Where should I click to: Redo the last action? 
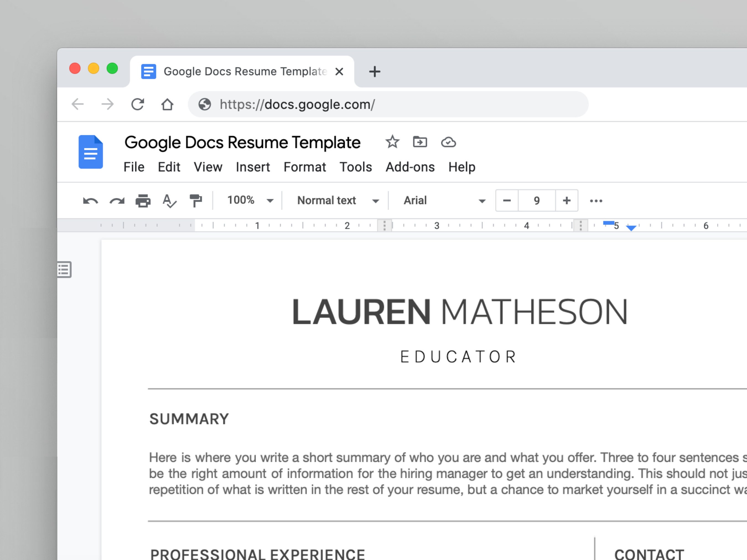tap(116, 200)
